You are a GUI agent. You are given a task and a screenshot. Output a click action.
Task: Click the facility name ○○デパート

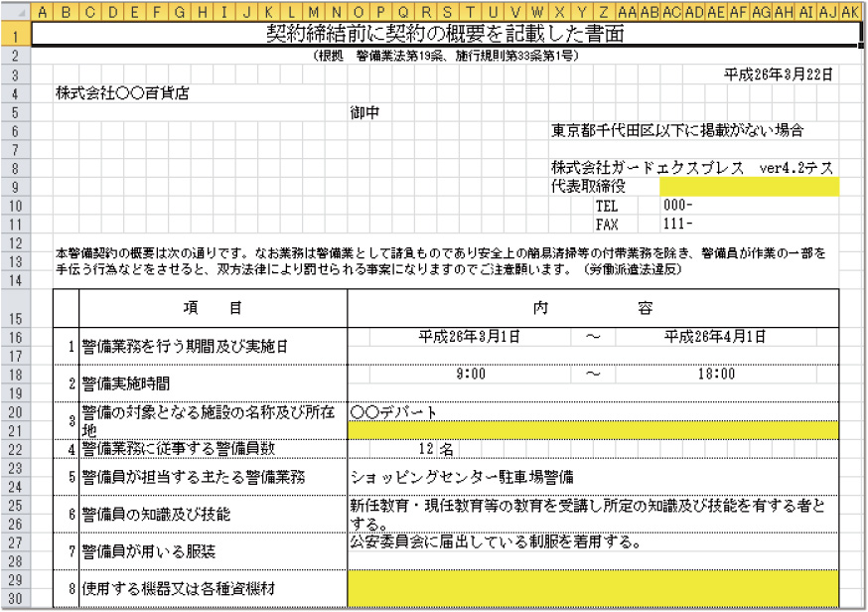[393, 412]
